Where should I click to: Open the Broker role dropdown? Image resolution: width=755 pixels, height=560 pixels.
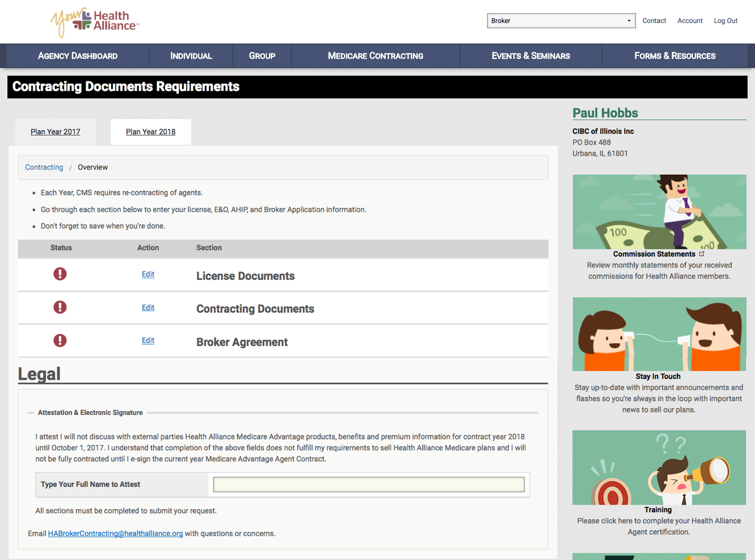point(561,21)
